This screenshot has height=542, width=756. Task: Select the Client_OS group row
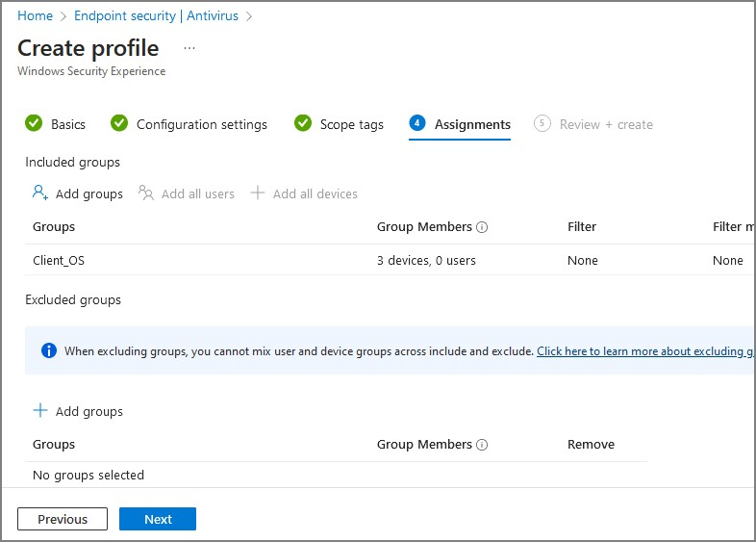(389, 261)
